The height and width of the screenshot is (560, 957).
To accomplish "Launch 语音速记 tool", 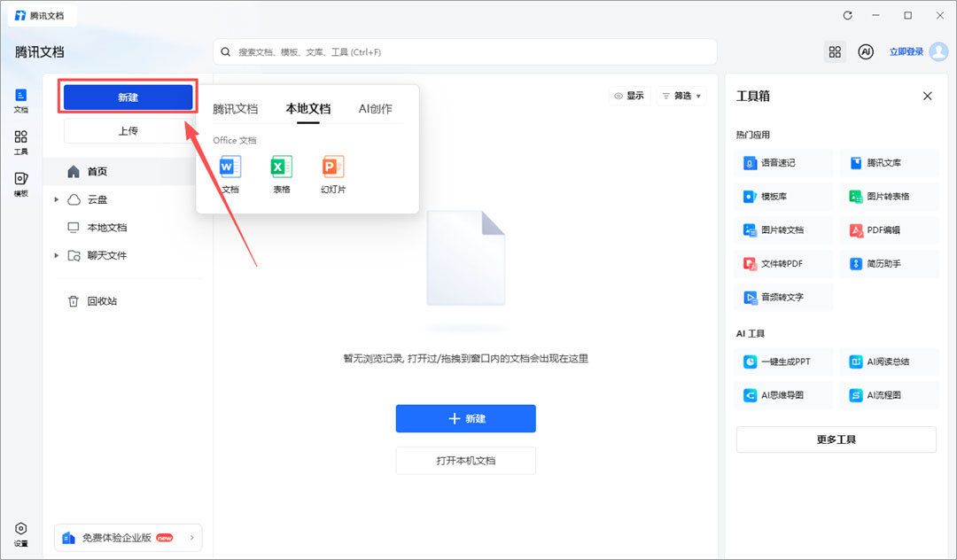I will pos(783,163).
